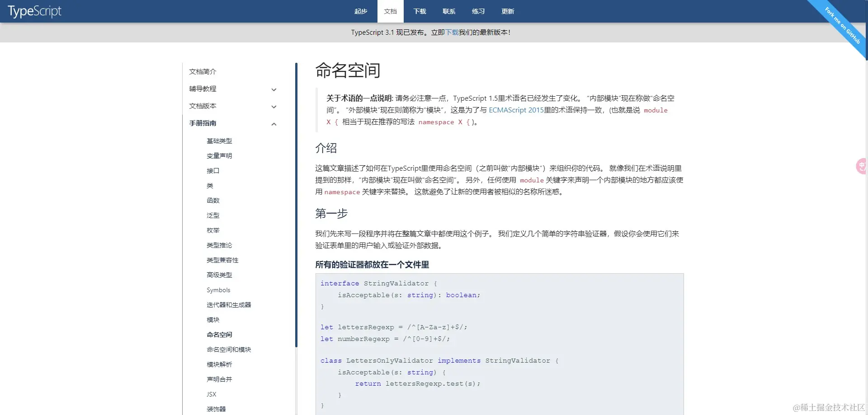Open the 命名空间和模块 sidebar page
This screenshot has height=415, width=868.
[229, 350]
